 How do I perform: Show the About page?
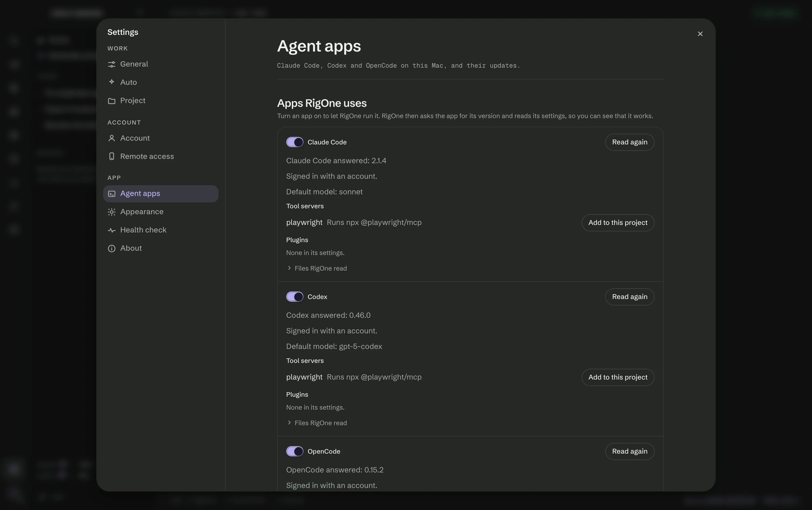(161, 248)
